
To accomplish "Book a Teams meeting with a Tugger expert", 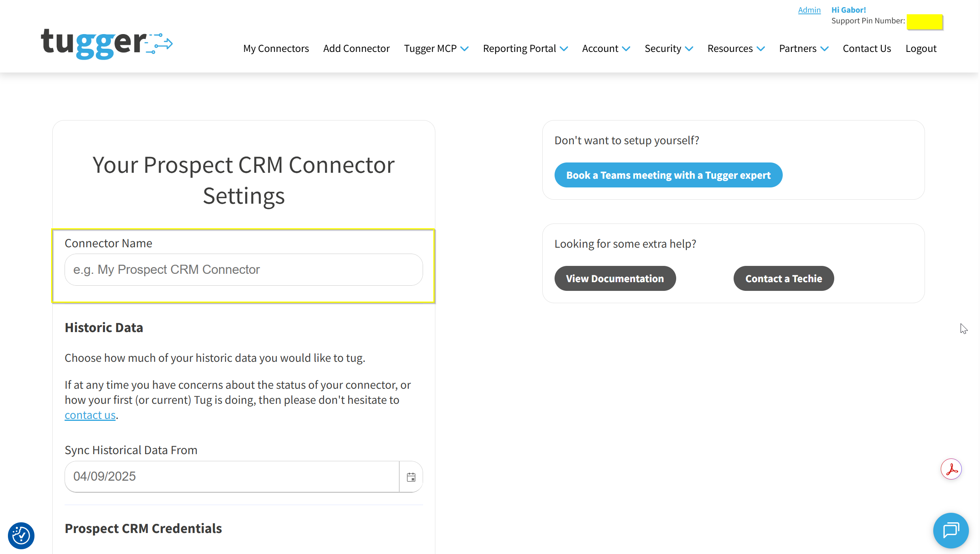I will coord(668,175).
